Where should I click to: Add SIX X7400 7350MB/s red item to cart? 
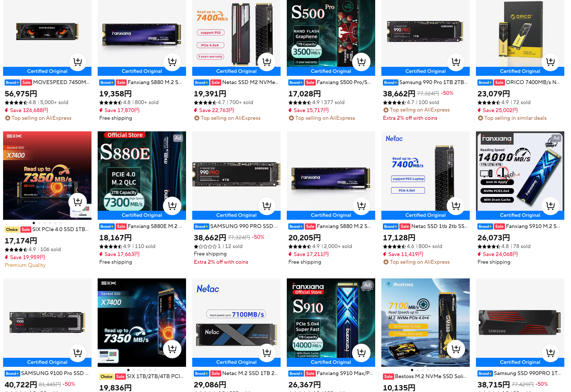click(78, 202)
